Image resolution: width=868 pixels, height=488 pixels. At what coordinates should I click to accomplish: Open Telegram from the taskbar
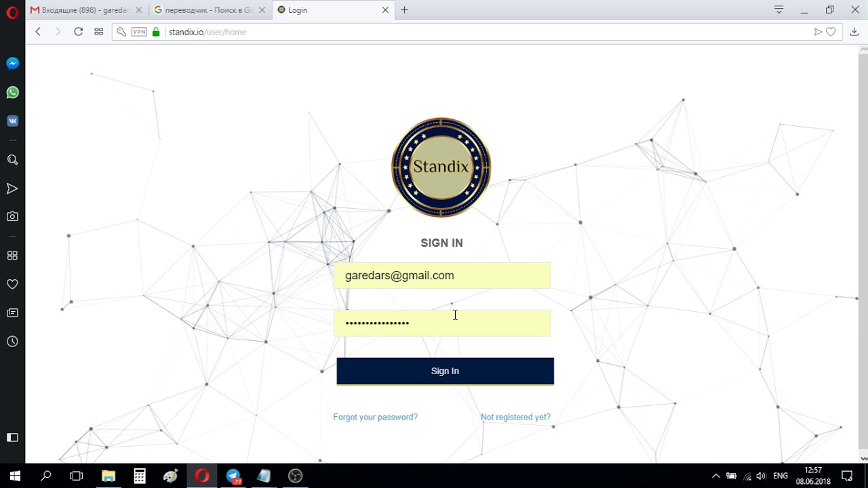point(233,476)
